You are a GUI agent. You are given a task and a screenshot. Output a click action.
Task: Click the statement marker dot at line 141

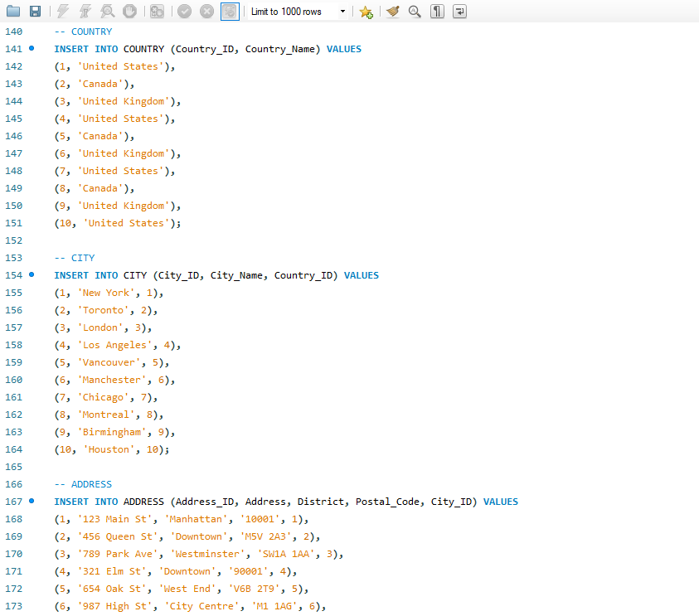[x=32, y=48]
